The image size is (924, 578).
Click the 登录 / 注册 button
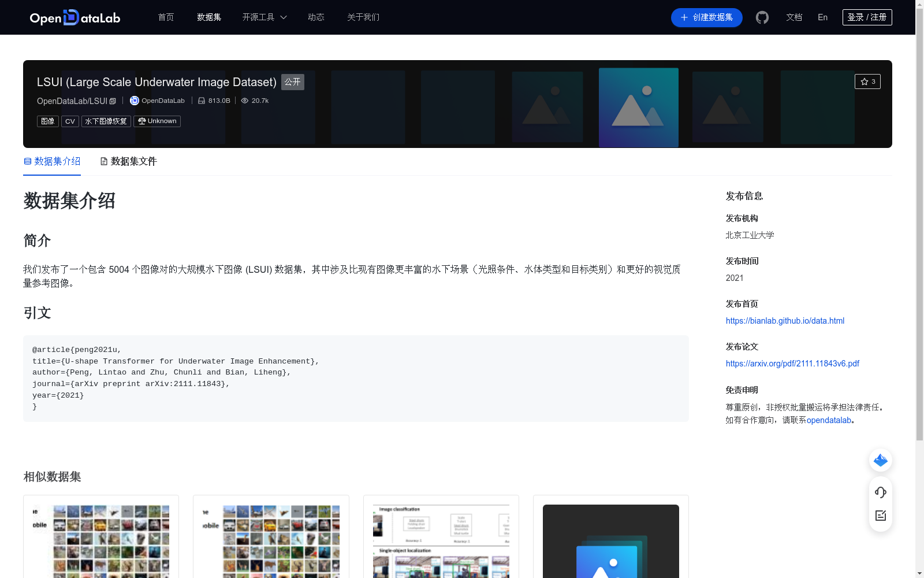(867, 17)
